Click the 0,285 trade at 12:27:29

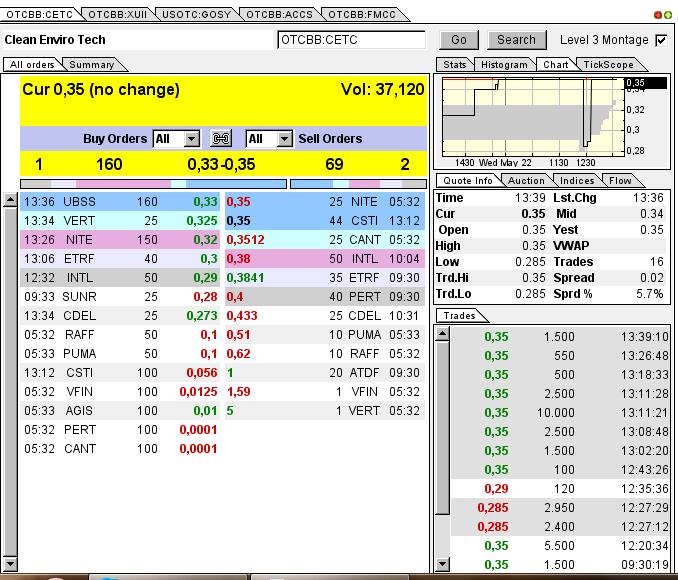click(x=560, y=508)
